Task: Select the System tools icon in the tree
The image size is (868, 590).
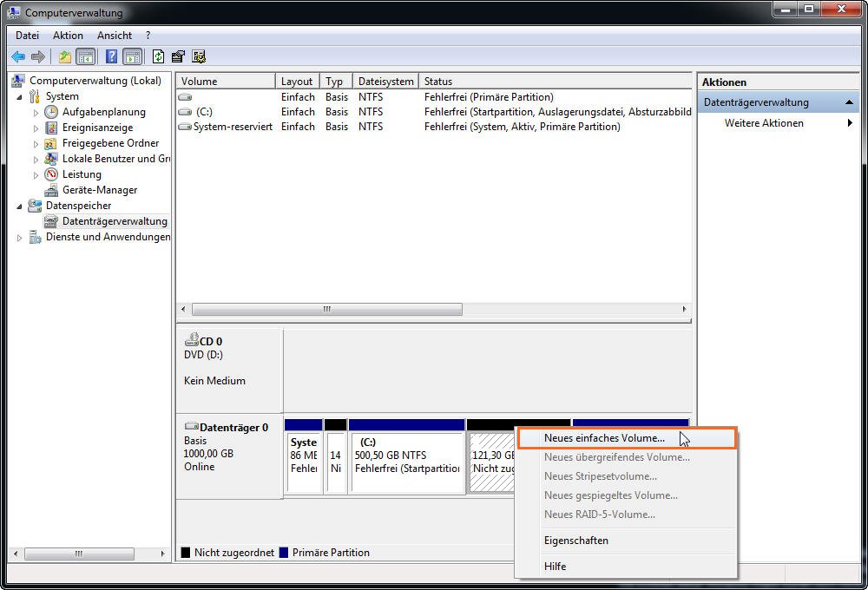Action: pos(35,96)
